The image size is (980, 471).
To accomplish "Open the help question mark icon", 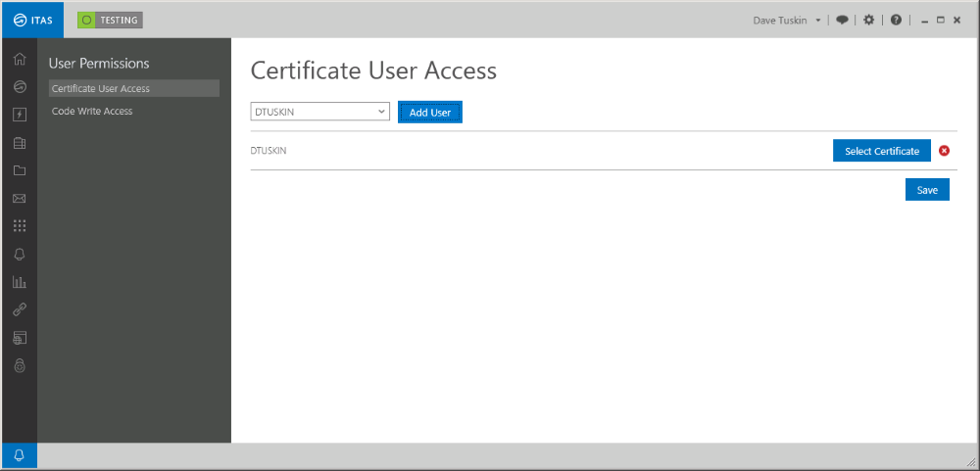I will tap(896, 20).
